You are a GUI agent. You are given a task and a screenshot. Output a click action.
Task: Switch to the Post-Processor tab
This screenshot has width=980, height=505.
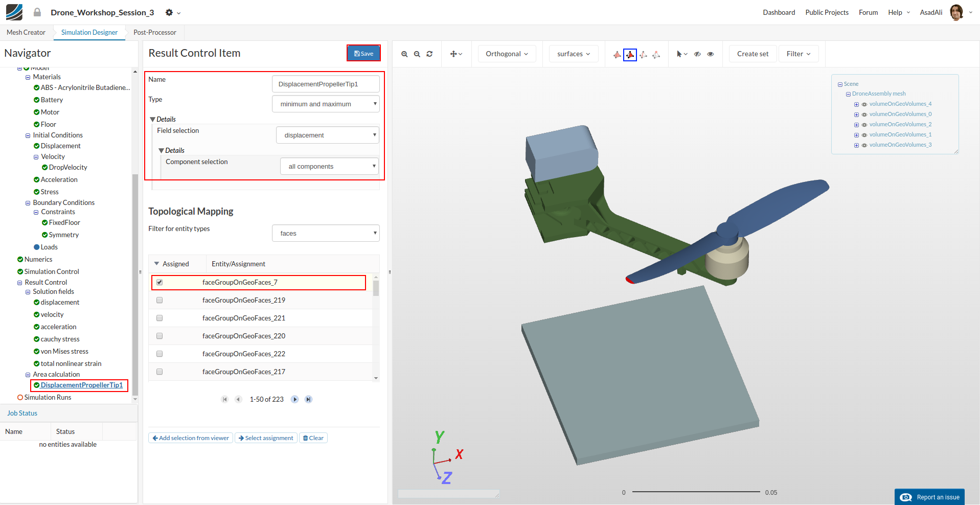pos(154,32)
